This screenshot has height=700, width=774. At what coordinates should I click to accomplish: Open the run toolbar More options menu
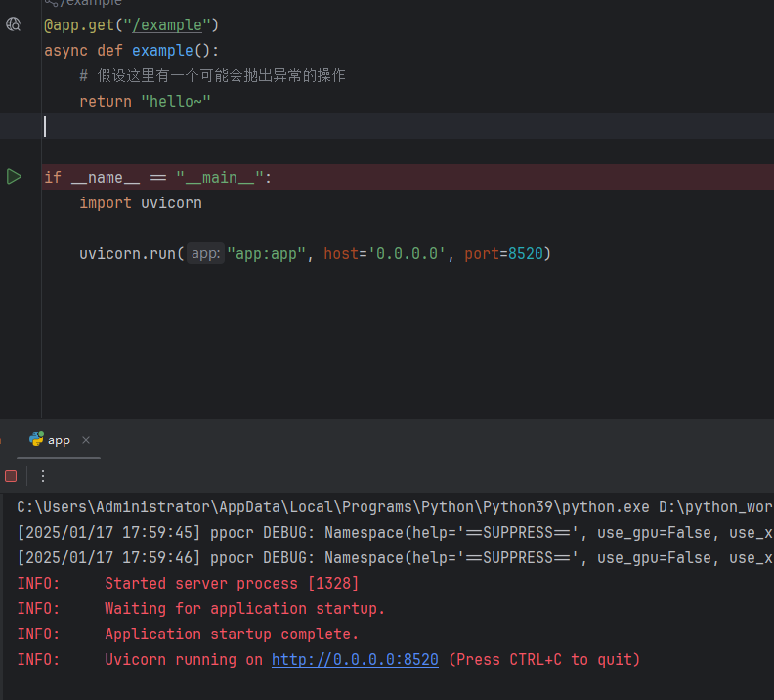[x=42, y=476]
